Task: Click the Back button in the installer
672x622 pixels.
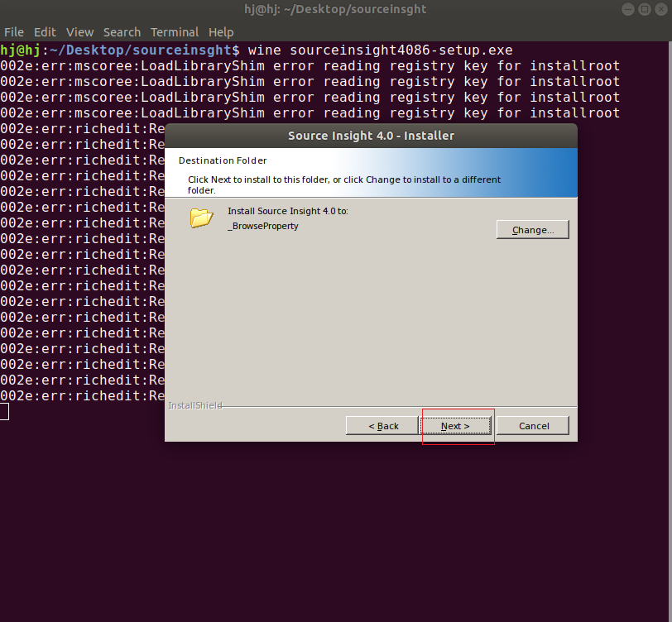Action: tap(382, 425)
